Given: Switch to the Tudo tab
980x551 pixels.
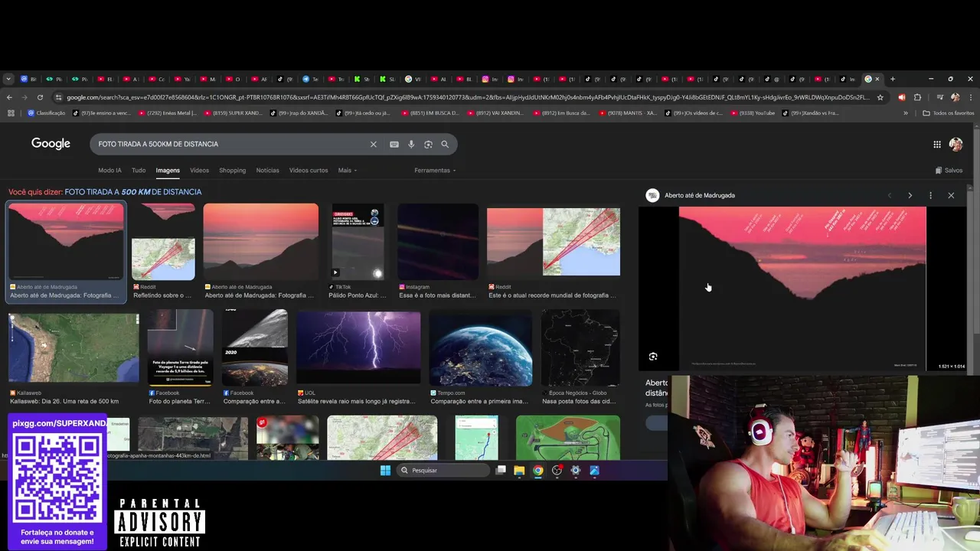Looking at the screenshot, I should coord(139,170).
